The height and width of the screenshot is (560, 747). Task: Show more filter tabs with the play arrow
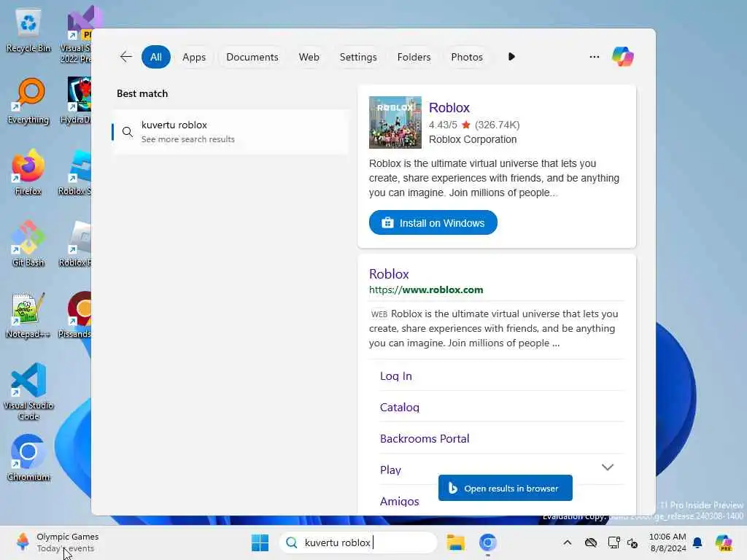pyautogui.click(x=511, y=57)
